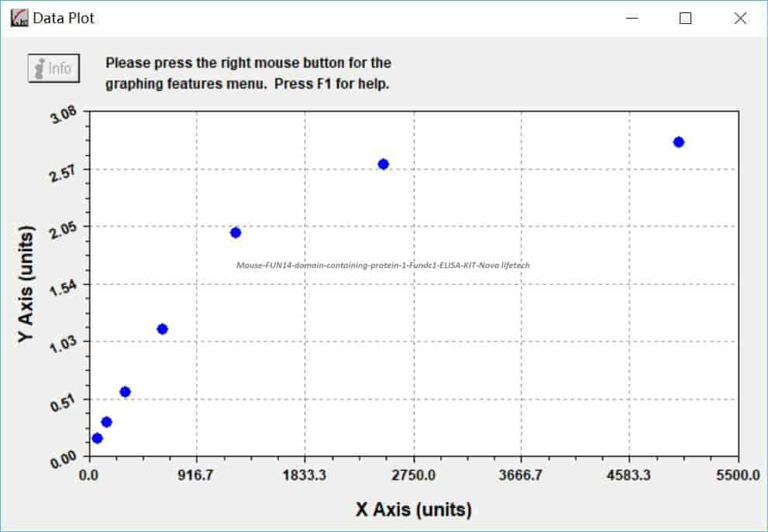Close the Data Plot window
The width and height of the screenshot is (768, 532).
[x=740, y=18]
